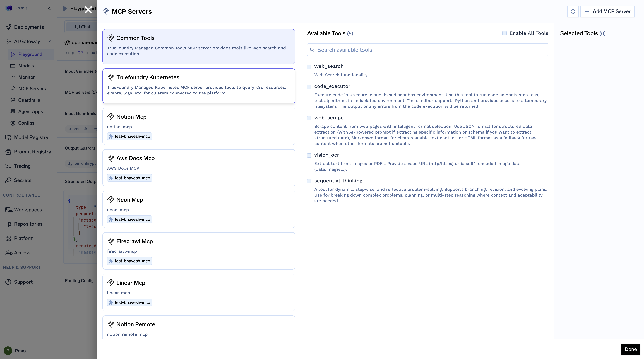The width and height of the screenshot is (644, 359).
Task: Check the code_executor tool checkbox
Action: pos(309,87)
